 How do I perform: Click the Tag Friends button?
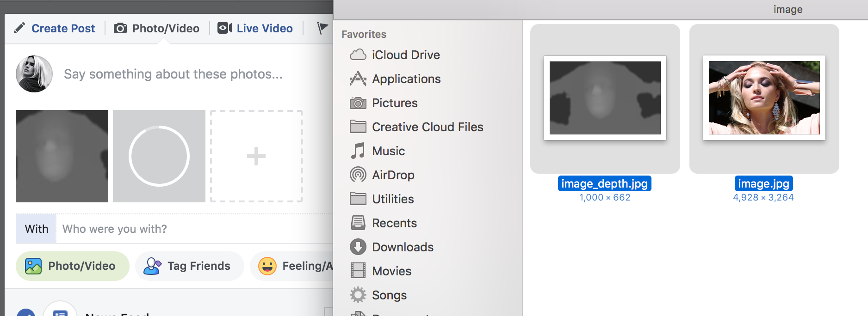pyautogui.click(x=190, y=266)
